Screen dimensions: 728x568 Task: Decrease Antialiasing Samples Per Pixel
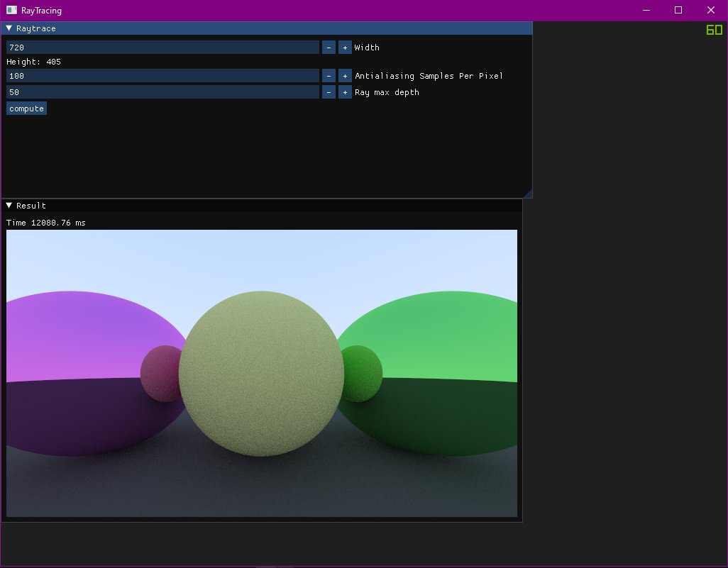coord(329,76)
